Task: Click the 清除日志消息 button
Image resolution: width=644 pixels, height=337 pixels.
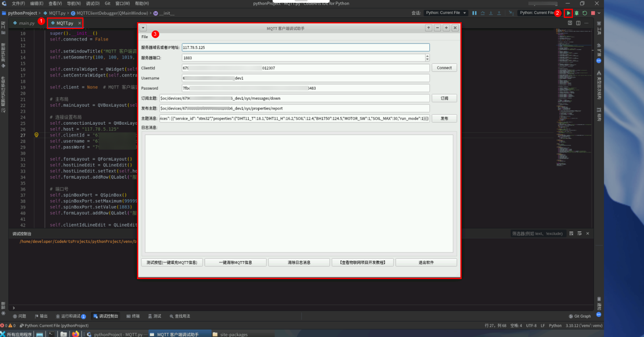Action: tap(299, 262)
